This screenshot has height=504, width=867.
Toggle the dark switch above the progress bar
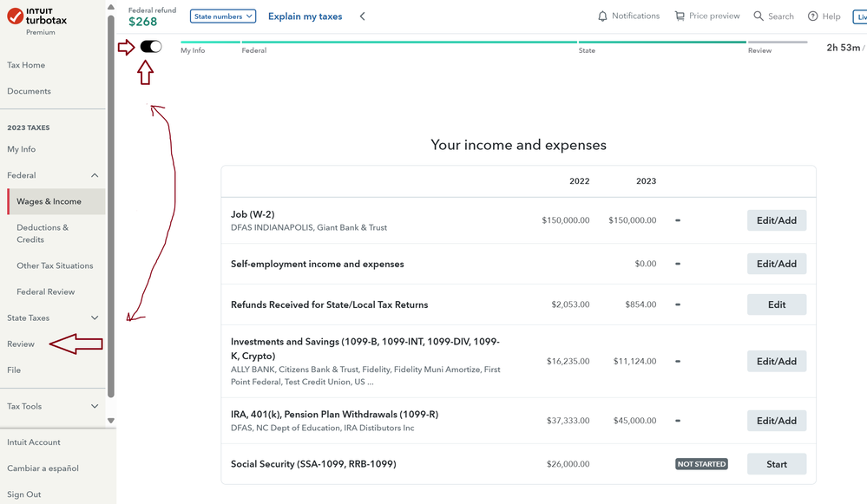point(151,47)
